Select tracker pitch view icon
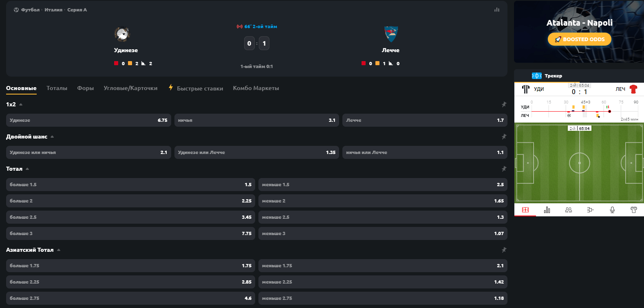Viewport: 644px width, 308px height. coord(525,210)
